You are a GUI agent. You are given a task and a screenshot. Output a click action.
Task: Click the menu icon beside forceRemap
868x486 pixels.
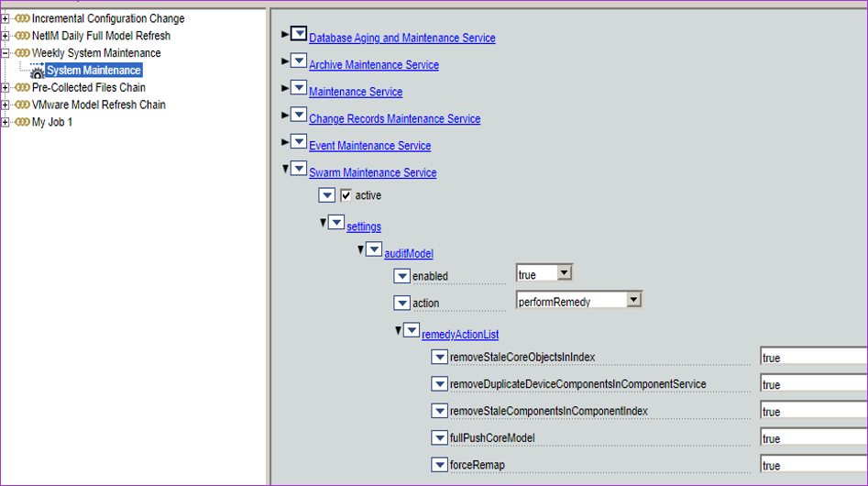439,464
